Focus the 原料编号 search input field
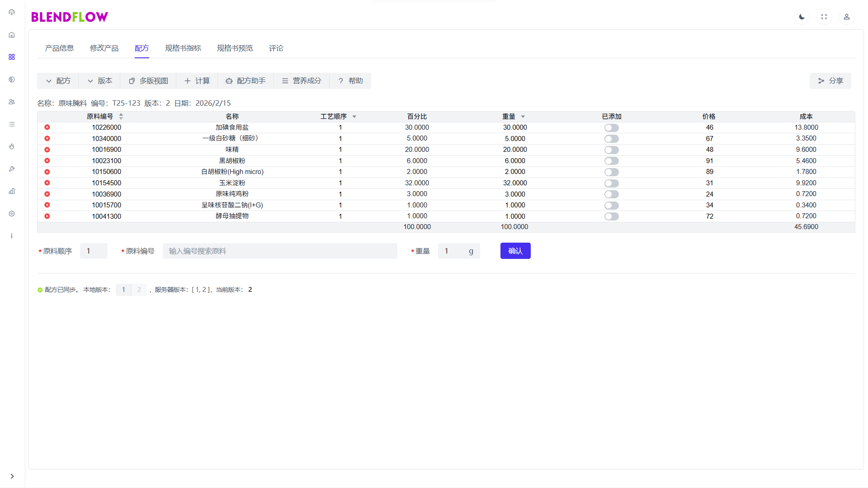Screen dimensions: 868x488 [x=279, y=251]
